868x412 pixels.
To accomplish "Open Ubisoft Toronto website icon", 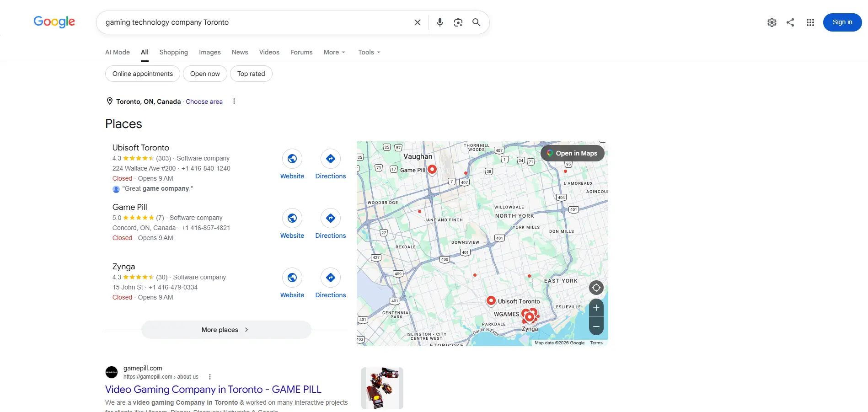I will (x=292, y=159).
